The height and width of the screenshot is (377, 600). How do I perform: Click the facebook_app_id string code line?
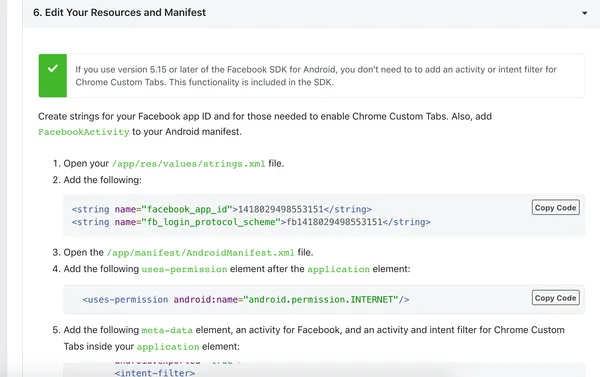pyautogui.click(x=222, y=209)
